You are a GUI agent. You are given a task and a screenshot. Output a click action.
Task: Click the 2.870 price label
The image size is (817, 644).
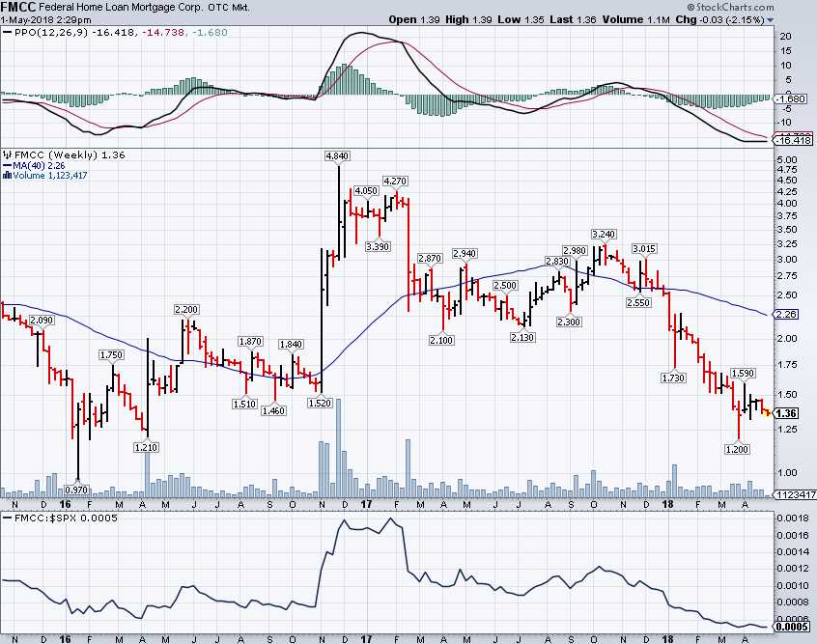click(431, 259)
